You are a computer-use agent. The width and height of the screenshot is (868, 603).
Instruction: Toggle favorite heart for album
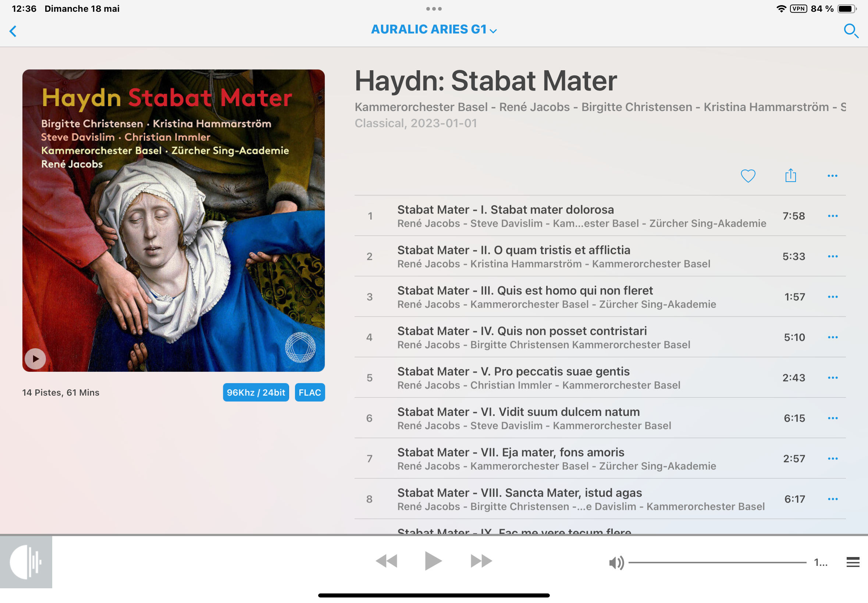pyautogui.click(x=748, y=176)
